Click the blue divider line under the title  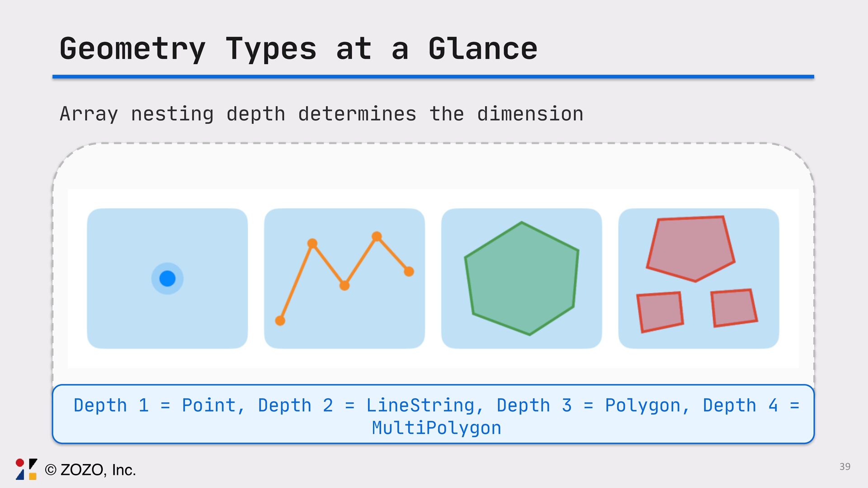coord(433,77)
